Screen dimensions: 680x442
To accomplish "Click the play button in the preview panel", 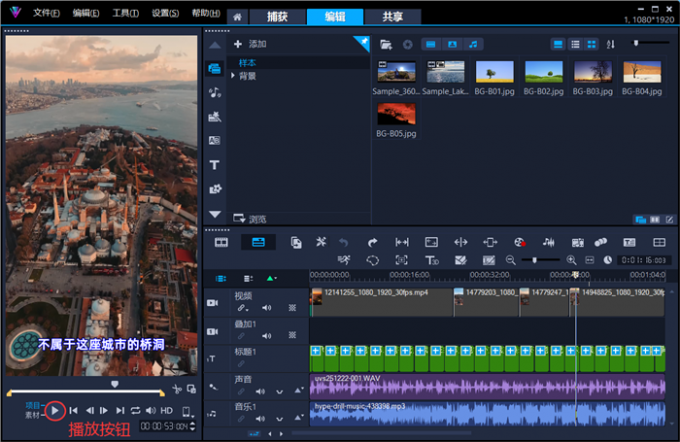I will pos(55,410).
